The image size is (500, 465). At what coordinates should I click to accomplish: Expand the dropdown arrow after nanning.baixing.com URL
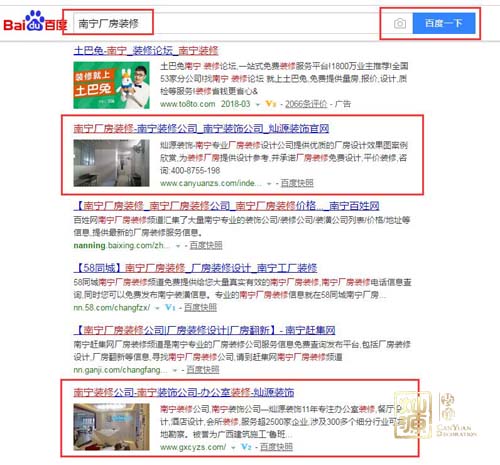[178, 246]
